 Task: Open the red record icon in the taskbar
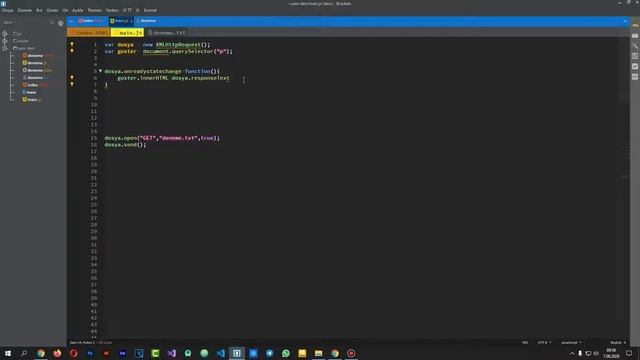(351, 353)
